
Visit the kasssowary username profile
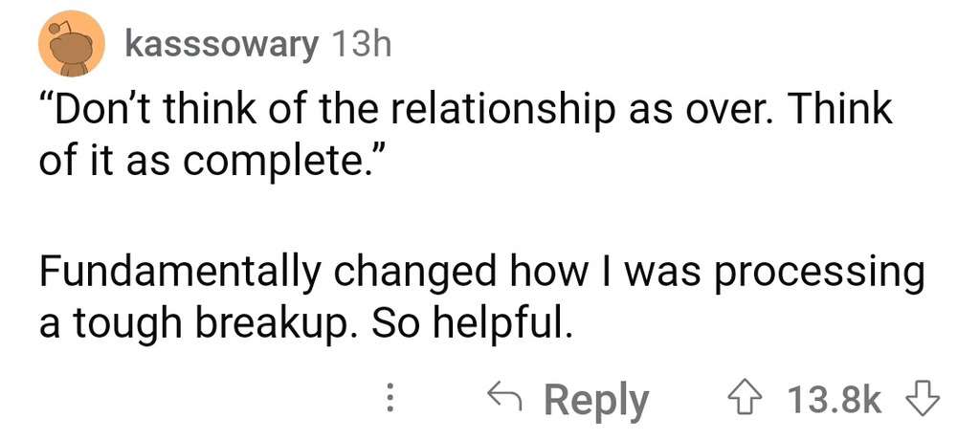click(x=222, y=44)
